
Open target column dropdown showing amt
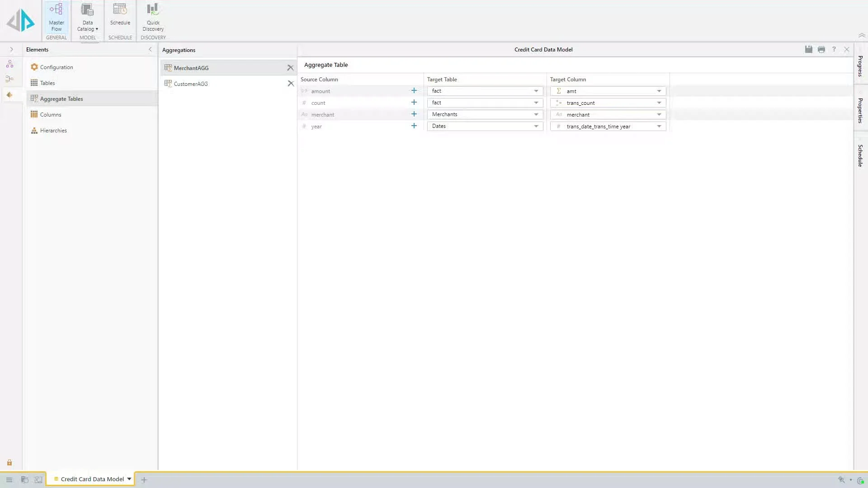(x=659, y=91)
